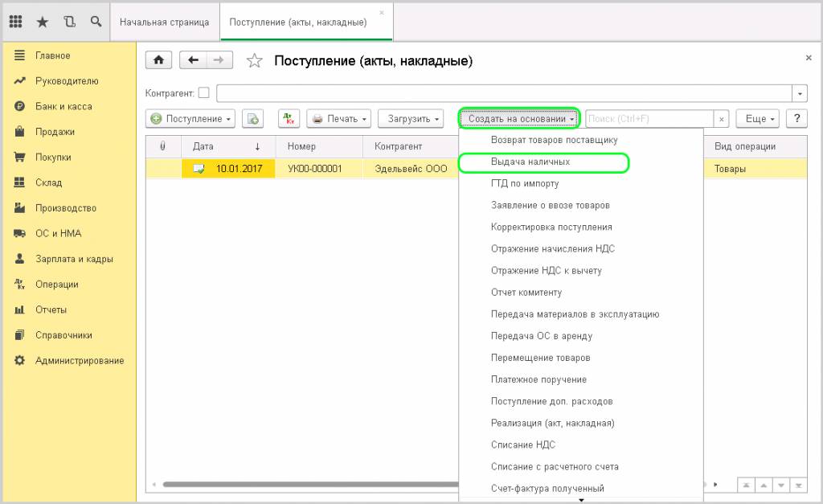Select cell УК00-000001 in the list
This screenshot has height=504, width=823.
coord(319,169)
